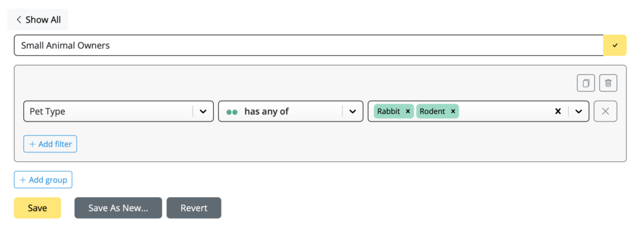Click Add group
The image size is (644, 233).
[43, 180]
